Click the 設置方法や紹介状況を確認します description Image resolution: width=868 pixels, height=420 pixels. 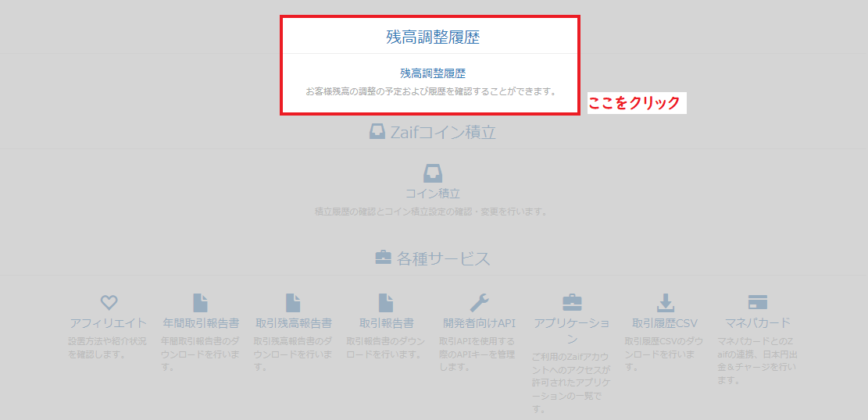click(108, 347)
